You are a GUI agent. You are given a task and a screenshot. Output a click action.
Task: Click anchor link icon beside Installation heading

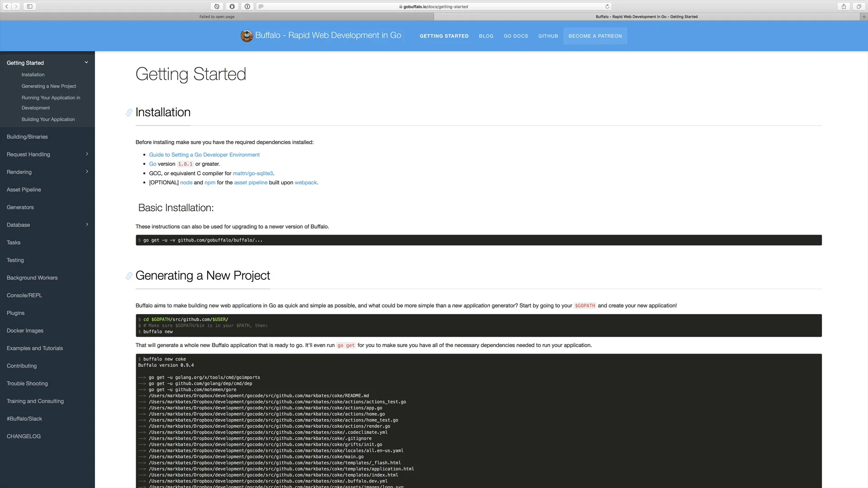pos(129,113)
